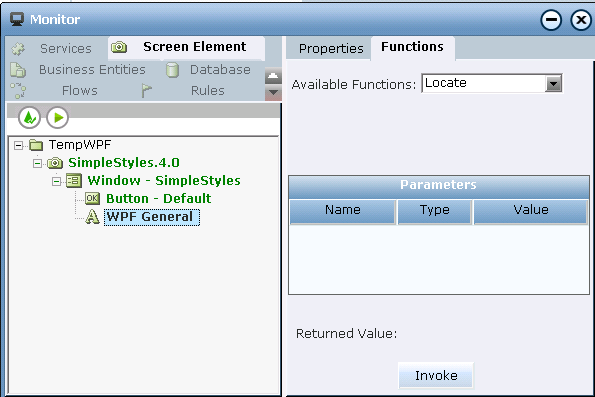The width and height of the screenshot is (595, 397).
Task: Collapse the Window - SimpleStyles node
Action: pyautogui.click(x=56, y=181)
